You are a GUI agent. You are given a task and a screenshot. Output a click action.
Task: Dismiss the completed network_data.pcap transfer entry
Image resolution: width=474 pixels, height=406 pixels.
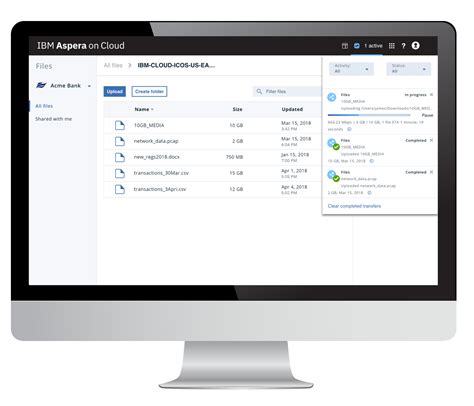tap(431, 172)
